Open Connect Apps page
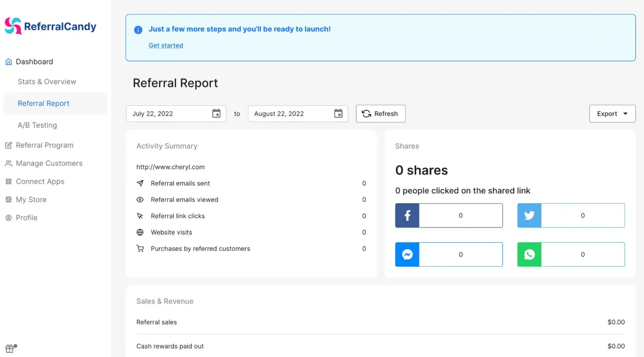The image size is (644, 357). click(x=40, y=182)
